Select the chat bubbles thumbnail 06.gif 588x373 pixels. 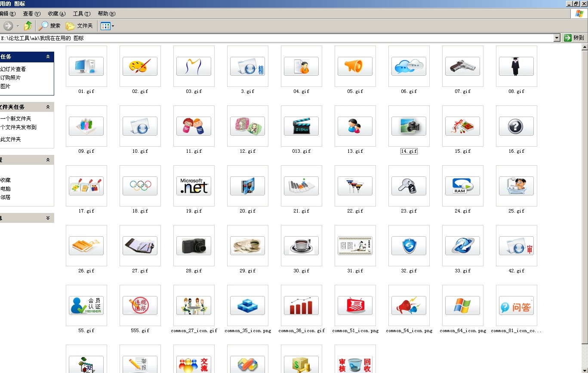coord(409,66)
